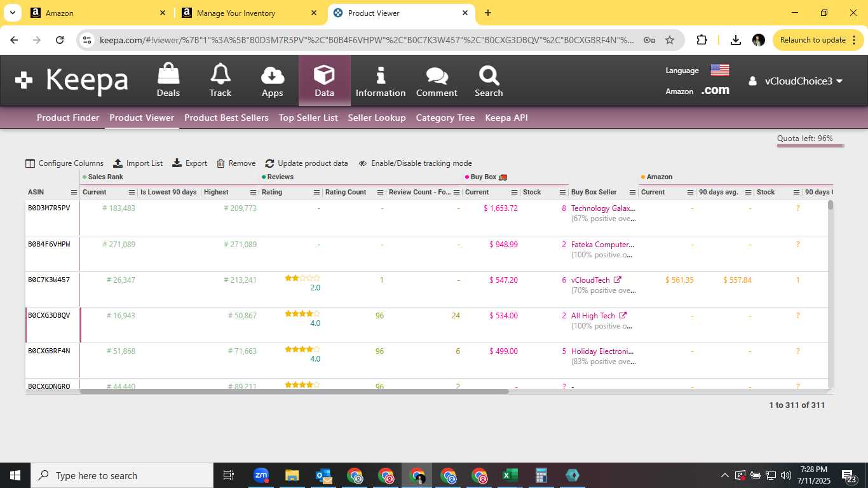Click Update product data refresh tool

(x=306, y=163)
